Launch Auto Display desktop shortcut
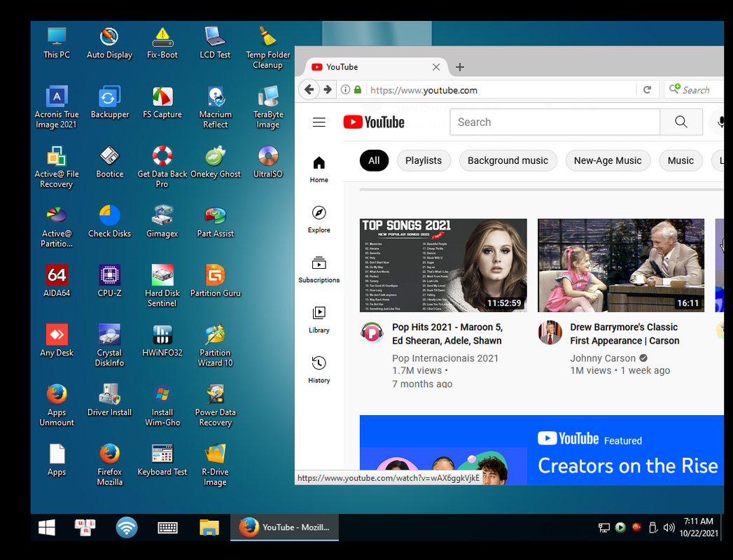 109,43
